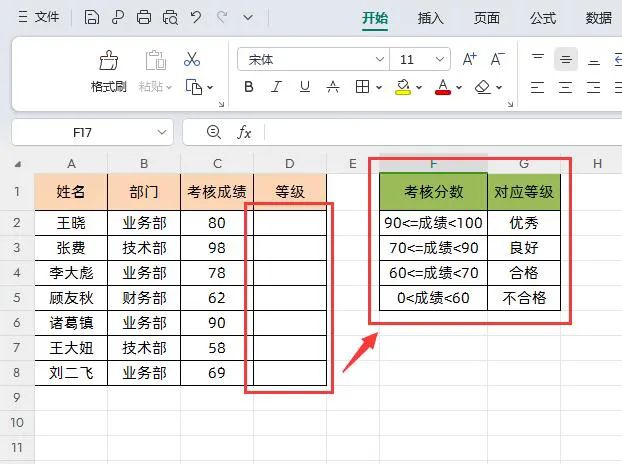Click the 优秀 grade cell
This screenshot has height=464, width=622.
click(x=524, y=223)
